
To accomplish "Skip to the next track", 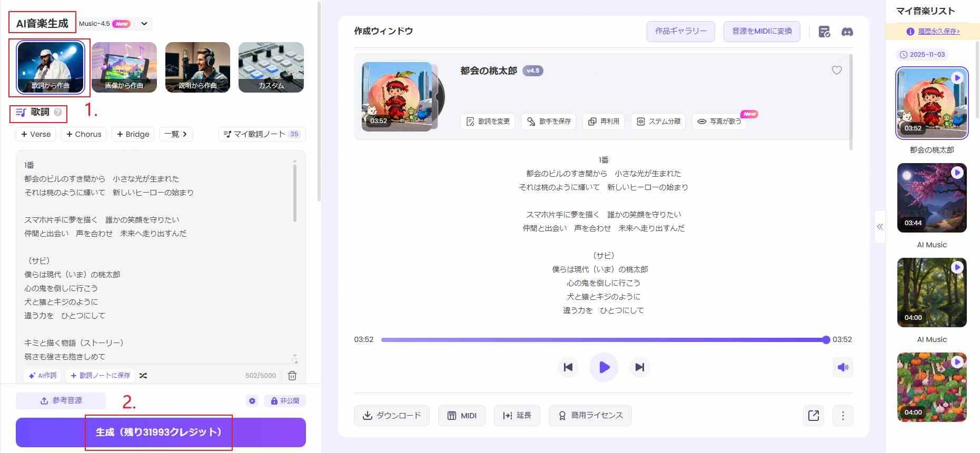I will coord(639,367).
